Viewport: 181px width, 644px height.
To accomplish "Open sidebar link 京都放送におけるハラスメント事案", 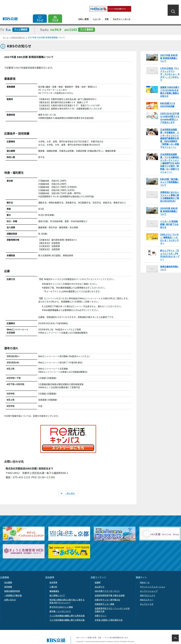I will coord(170,197).
